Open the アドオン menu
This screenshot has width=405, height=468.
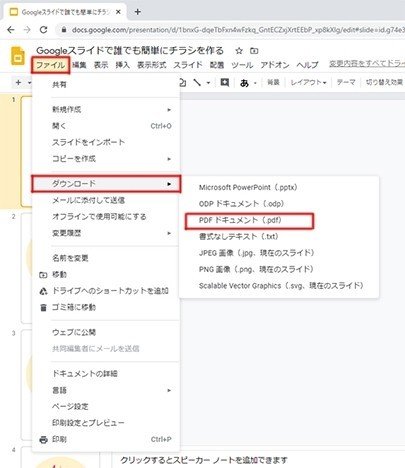(275, 65)
